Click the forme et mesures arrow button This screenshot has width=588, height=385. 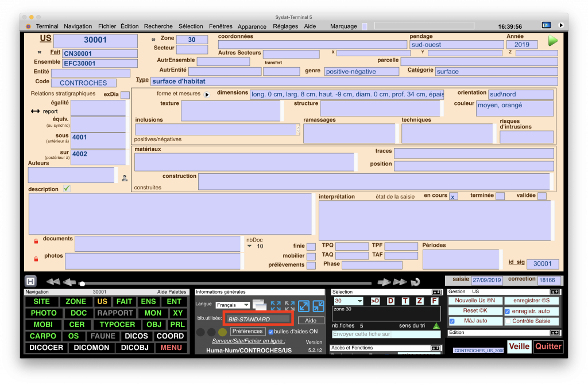tap(207, 95)
